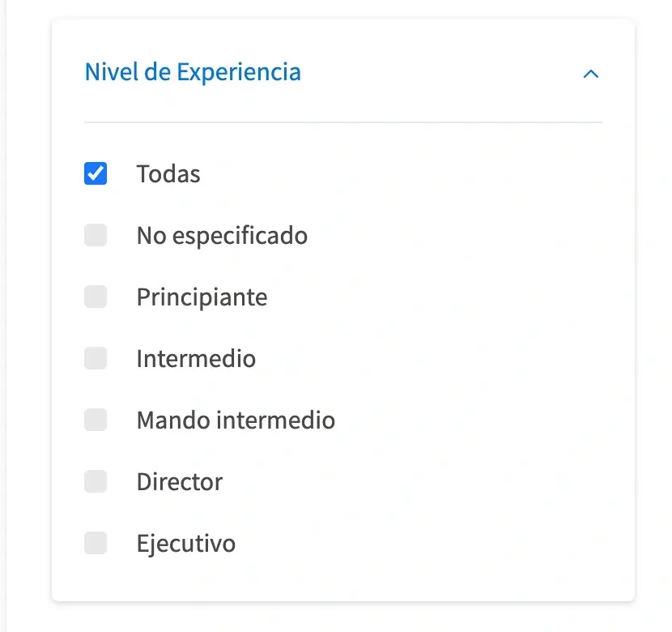Click the divider line below the heading
672x632 pixels.
point(343,122)
